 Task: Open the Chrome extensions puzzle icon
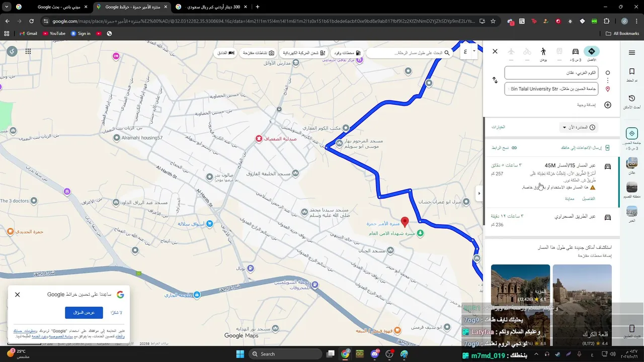[606, 21]
